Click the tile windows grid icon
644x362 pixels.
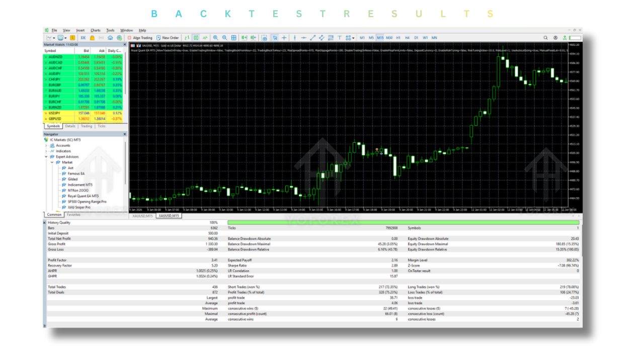pos(234,38)
